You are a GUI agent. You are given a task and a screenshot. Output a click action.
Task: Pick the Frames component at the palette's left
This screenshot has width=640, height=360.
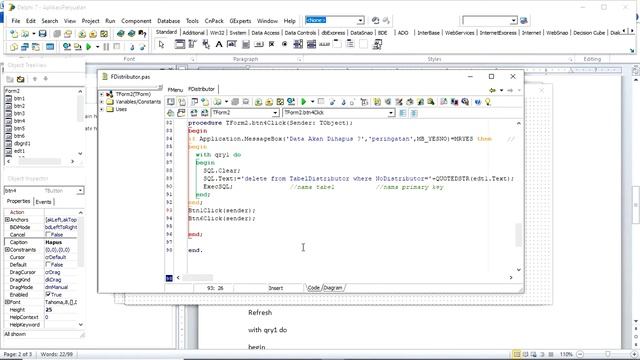(x=180, y=44)
